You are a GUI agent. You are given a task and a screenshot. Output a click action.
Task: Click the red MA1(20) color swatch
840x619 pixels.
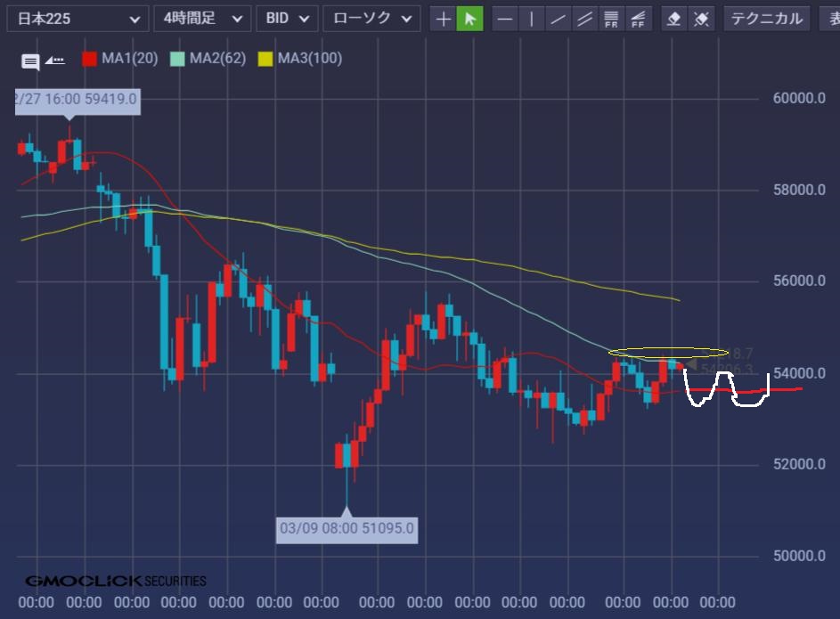pos(89,59)
